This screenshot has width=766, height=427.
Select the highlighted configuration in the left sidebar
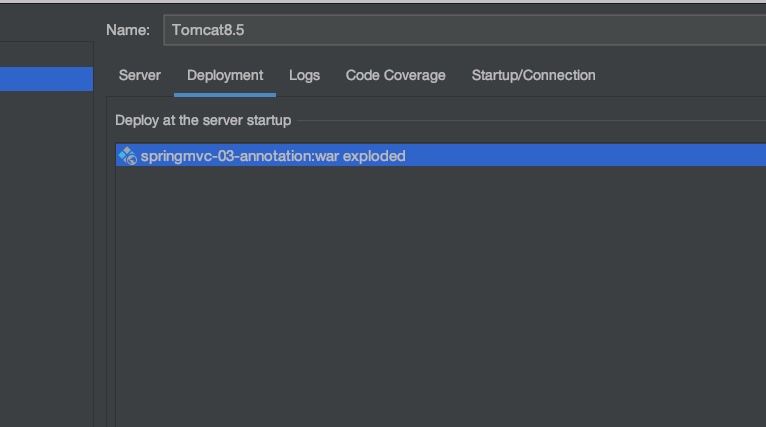pos(46,79)
